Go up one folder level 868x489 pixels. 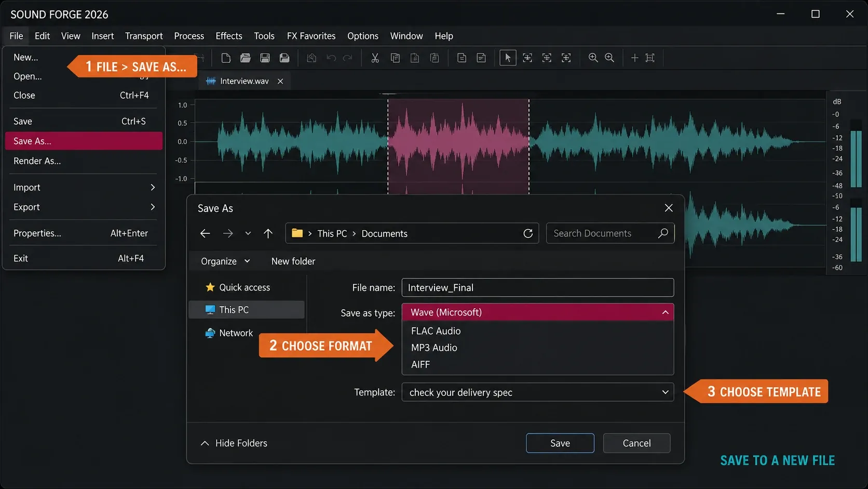tap(268, 233)
